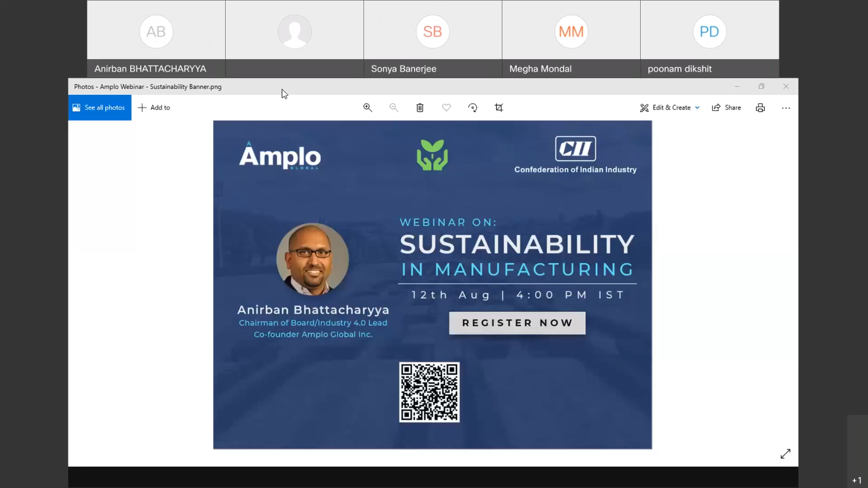Click 'SUSTAINABILITY' headline text on banner
The height and width of the screenshot is (488, 868).
pos(517,244)
